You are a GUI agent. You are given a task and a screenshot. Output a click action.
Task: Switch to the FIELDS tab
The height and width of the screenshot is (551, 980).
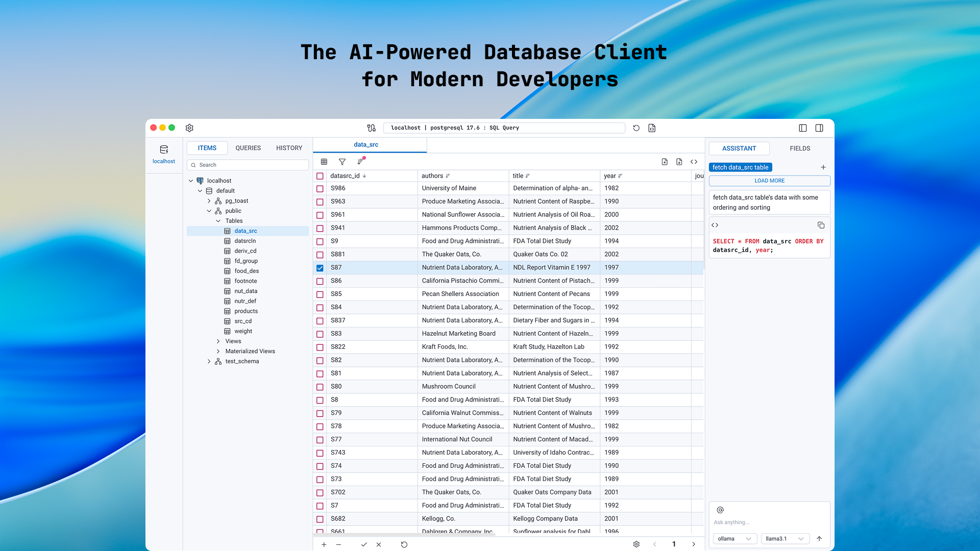pyautogui.click(x=800, y=148)
